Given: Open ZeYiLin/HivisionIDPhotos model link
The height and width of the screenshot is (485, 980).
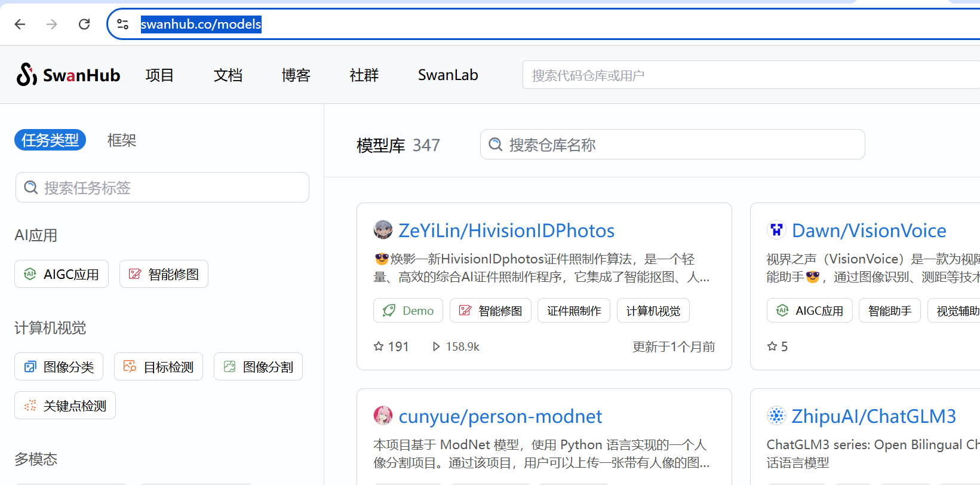Looking at the screenshot, I should tap(506, 231).
